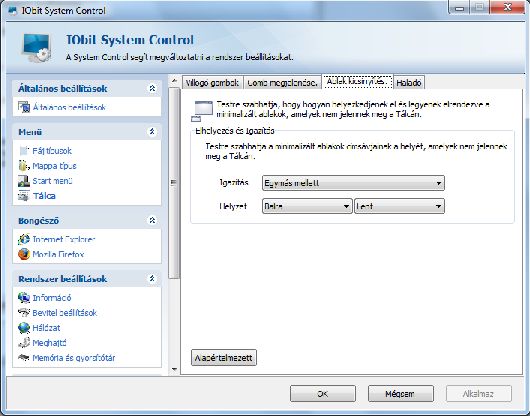The width and height of the screenshot is (530, 416).
Task: Collapse the Általános beállítások section
Action: (152, 88)
